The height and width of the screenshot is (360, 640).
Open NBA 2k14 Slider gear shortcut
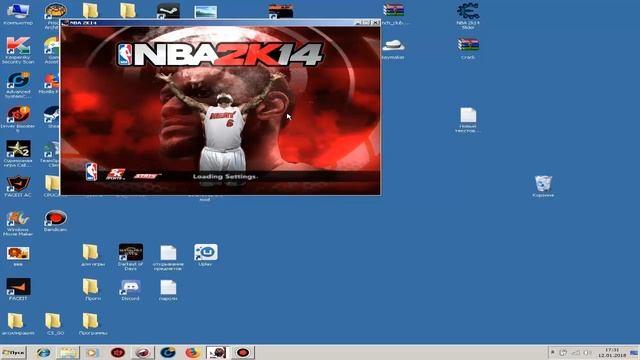(468, 16)
